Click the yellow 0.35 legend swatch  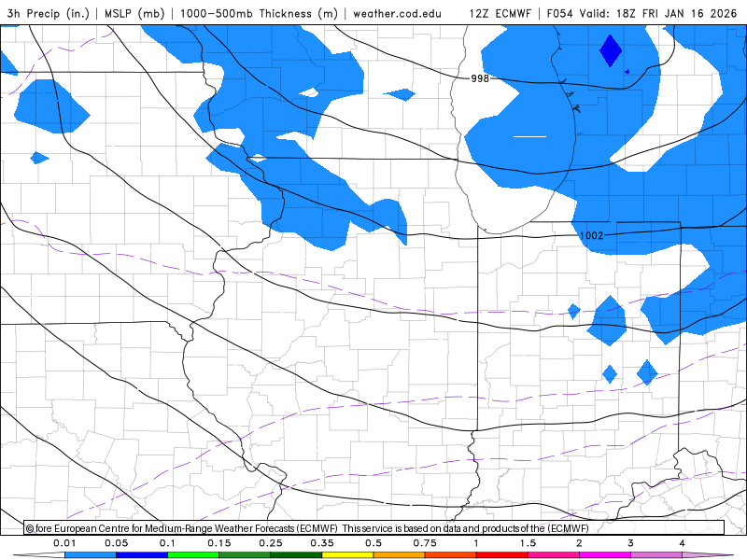click(x=347, y=555)
